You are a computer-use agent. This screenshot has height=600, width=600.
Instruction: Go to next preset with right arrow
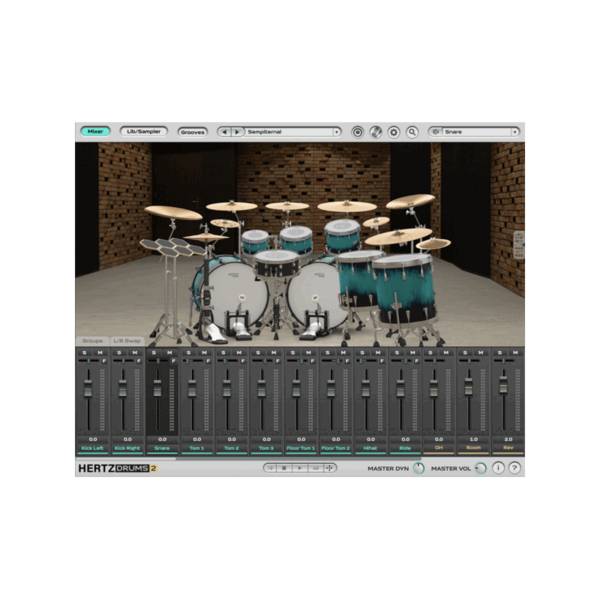237,132
